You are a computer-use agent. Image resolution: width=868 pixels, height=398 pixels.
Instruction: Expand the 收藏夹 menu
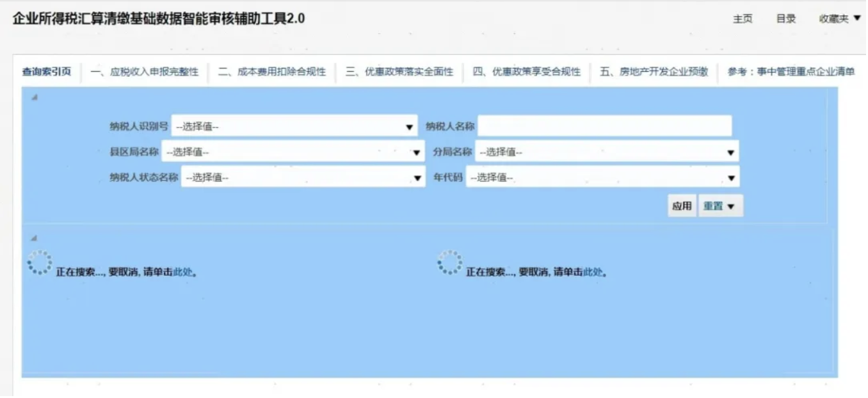click(x=840, y=19)
